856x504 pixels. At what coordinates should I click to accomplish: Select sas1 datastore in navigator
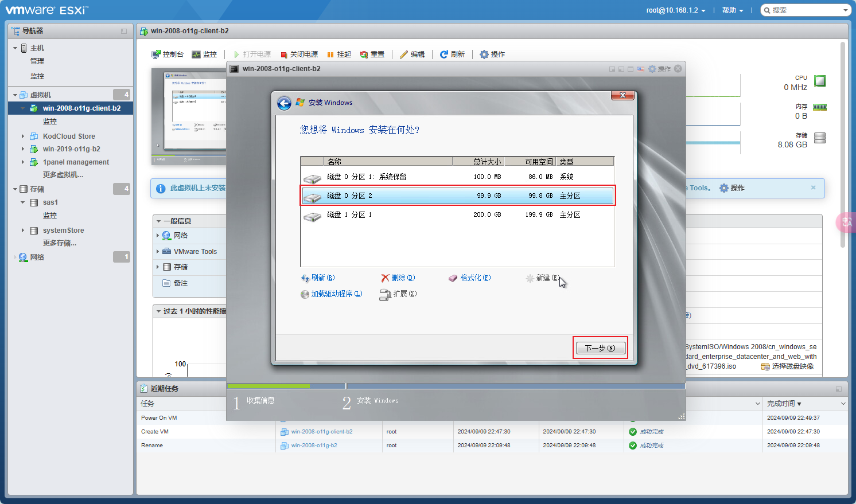[50, 202]
